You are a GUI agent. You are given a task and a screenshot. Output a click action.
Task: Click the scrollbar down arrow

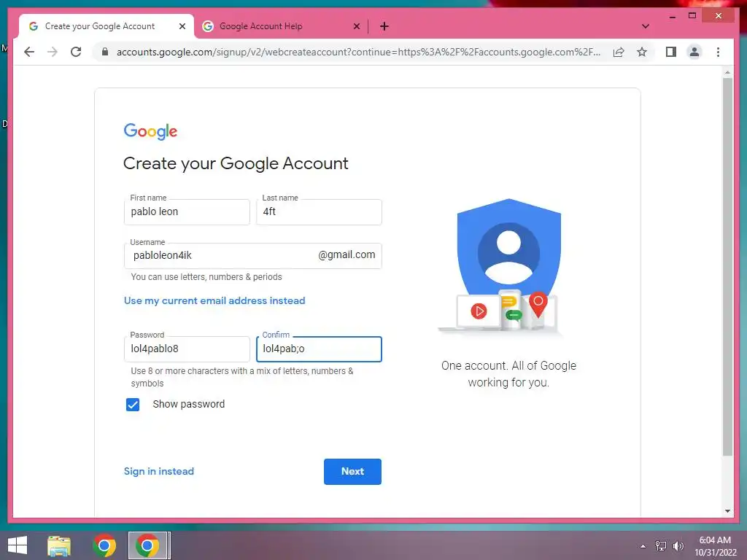coord(727,511)
